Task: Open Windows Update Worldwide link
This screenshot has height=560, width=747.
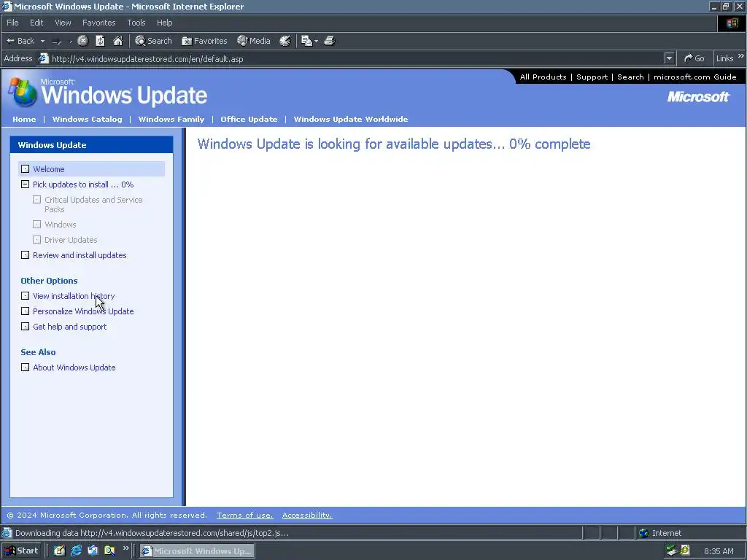Action: [351, 119]
